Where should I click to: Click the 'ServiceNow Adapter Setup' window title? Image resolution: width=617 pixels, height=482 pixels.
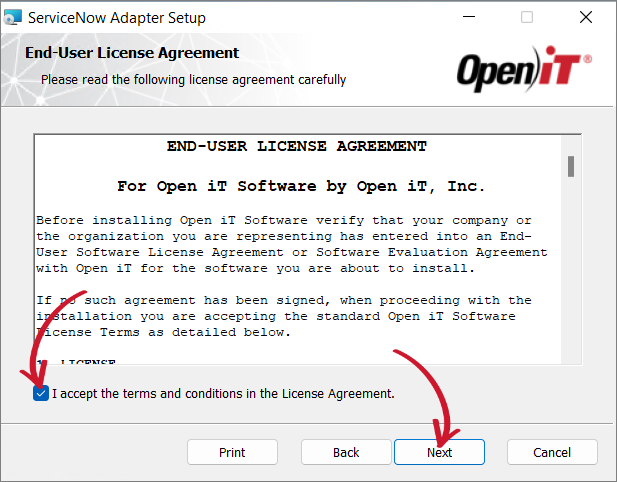click(x=117, y=18)
